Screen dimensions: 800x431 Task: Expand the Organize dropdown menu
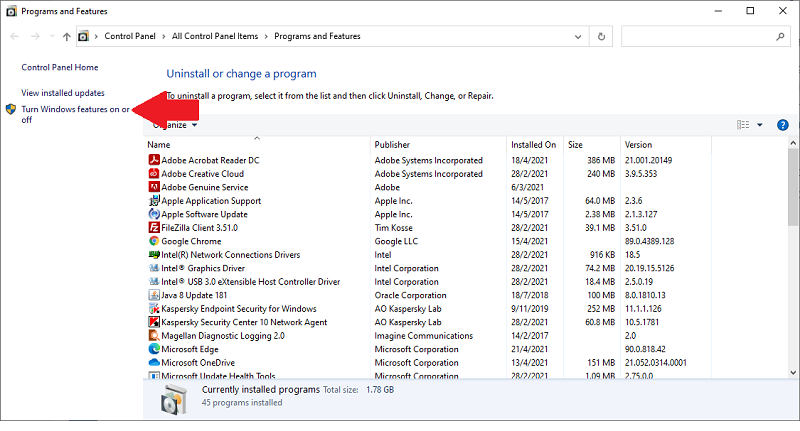click(176, 125)
